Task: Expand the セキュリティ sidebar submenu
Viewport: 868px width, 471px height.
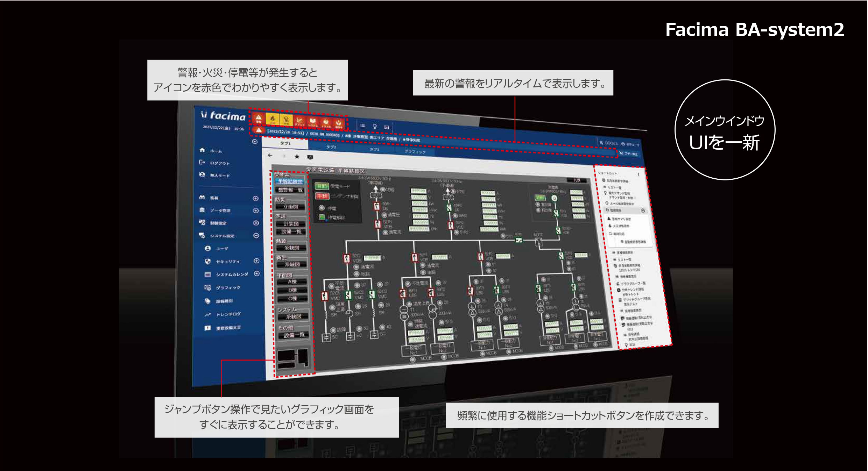Action: [256, 261]
